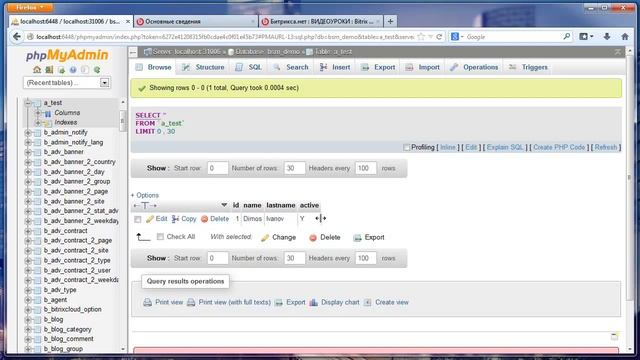Expand the b_blog tree node
640x360 pixels.
(28, 320)
